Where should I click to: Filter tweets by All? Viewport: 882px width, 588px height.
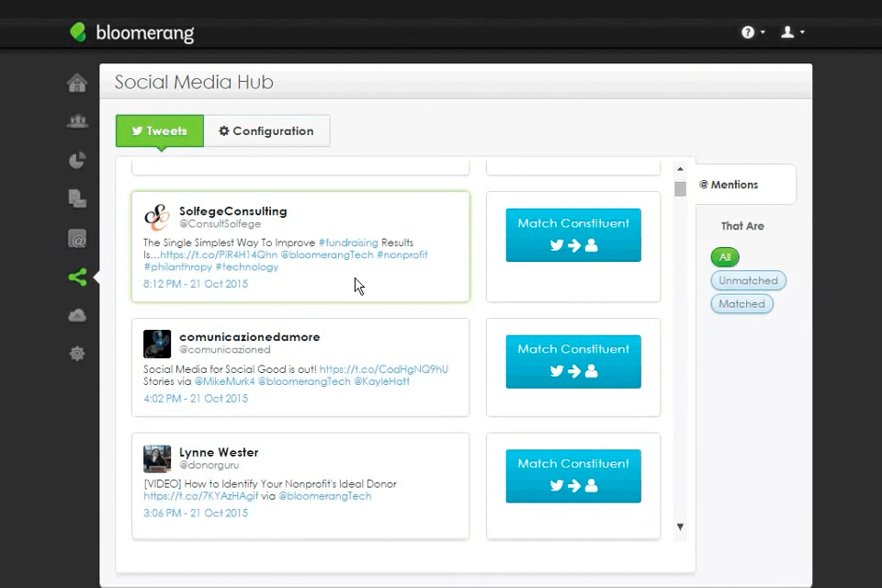(x=725, y=257)
